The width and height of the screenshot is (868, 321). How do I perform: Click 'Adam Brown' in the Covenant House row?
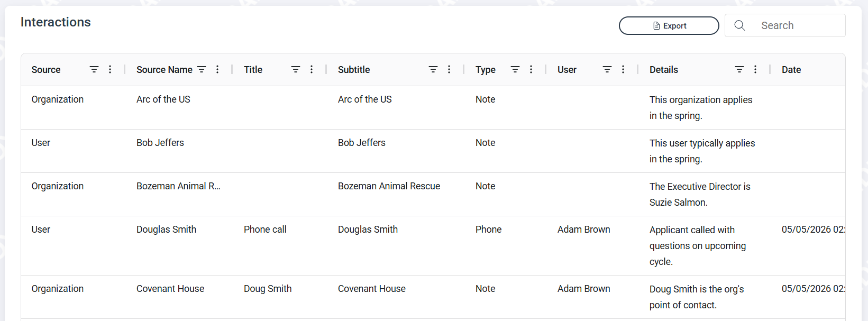(584, 289)
